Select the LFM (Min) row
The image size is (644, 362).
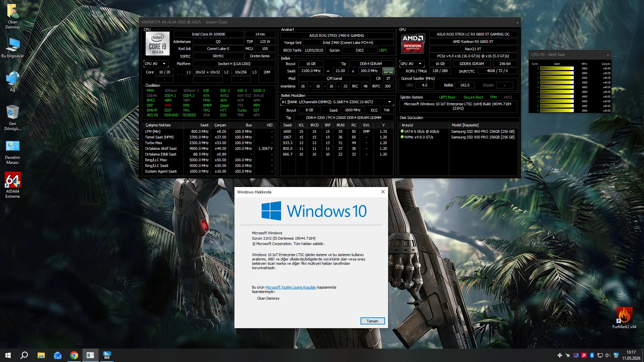[x=209, y=131]
